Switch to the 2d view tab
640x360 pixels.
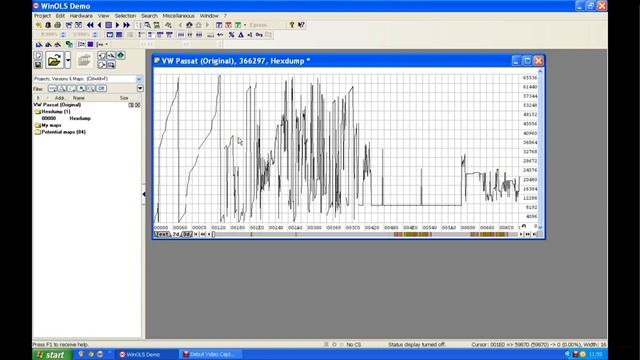point(176,234)
